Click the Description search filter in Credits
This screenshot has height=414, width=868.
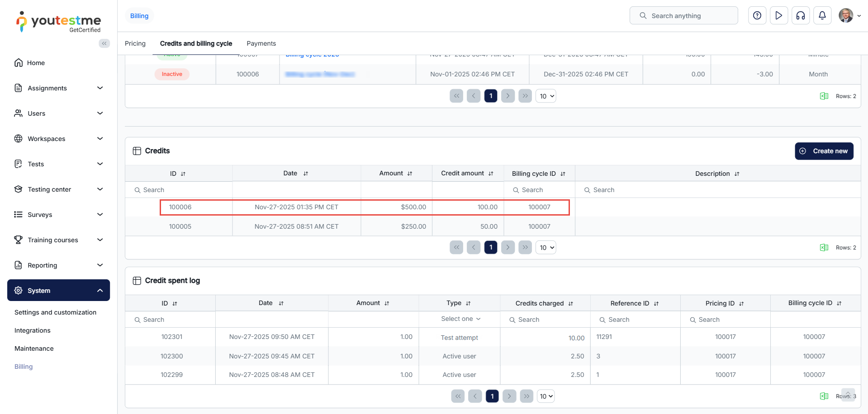point(719,190)
